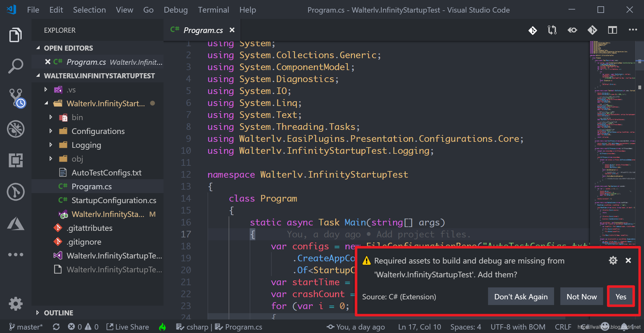Change line endings via CRLF
This screenshot has width=644, height=333.
tap(563, 327)
